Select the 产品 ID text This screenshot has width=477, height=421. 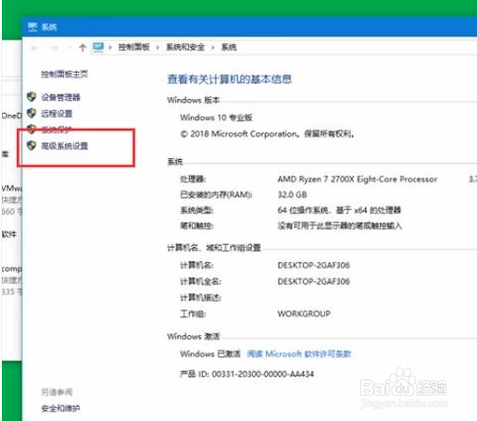click(247, 374)
